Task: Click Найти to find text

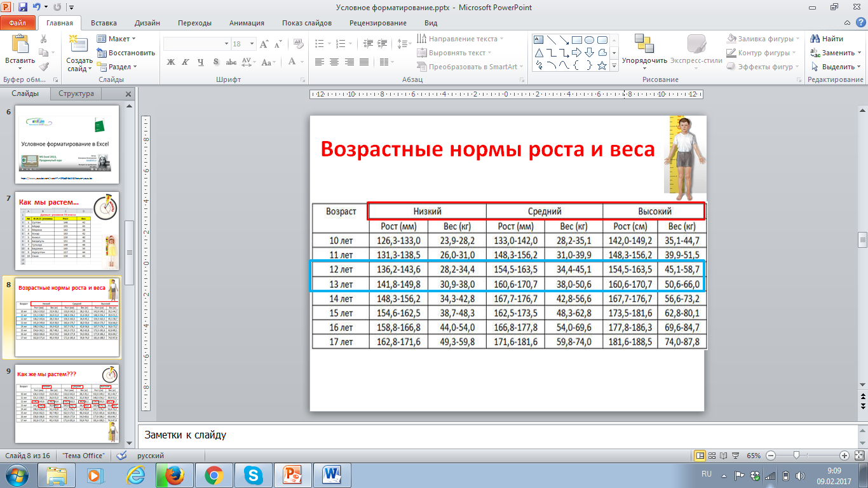Action: [828, 39]
